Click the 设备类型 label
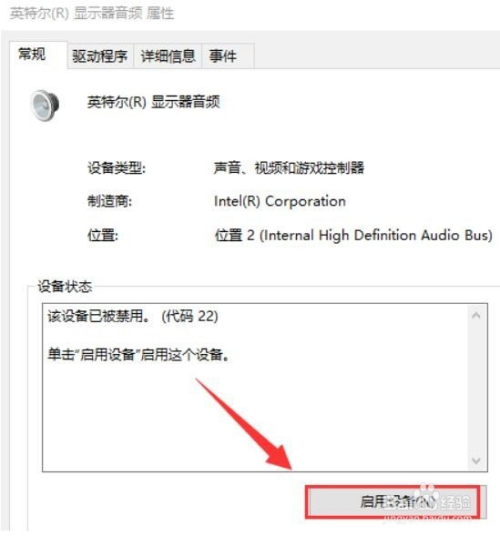The width and height of the screenshot is (500, 536). pos(117,168)
